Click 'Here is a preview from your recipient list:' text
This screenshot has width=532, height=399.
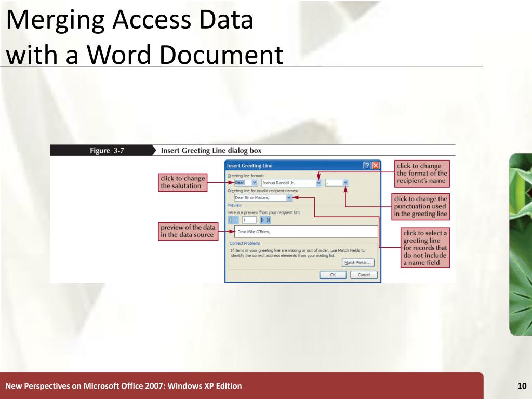(x=263, y=212)
